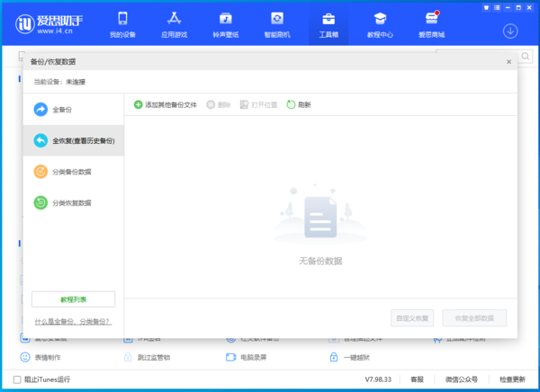Click the download manager arrow icon
Screen dimensions: 540x392
click(x=510, y=31)
